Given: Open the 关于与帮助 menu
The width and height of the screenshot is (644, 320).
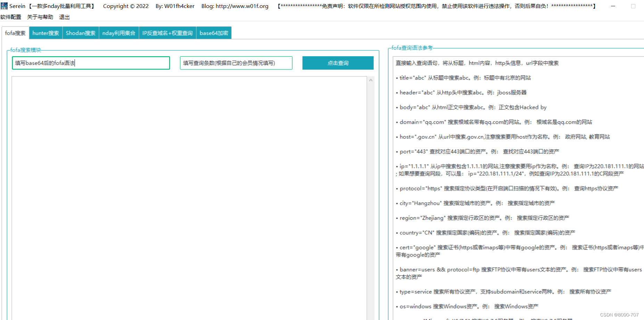Looking at the screenshot, I should point(40,17).
